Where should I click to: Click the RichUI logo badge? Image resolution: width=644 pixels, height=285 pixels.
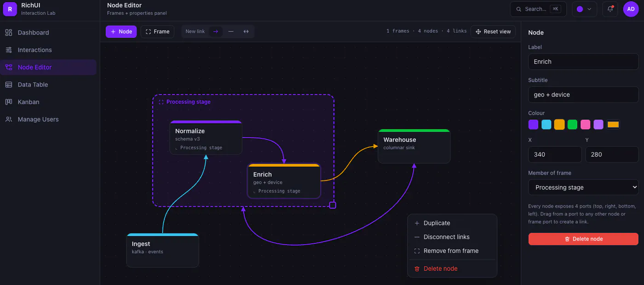click(x=10, y=9)
